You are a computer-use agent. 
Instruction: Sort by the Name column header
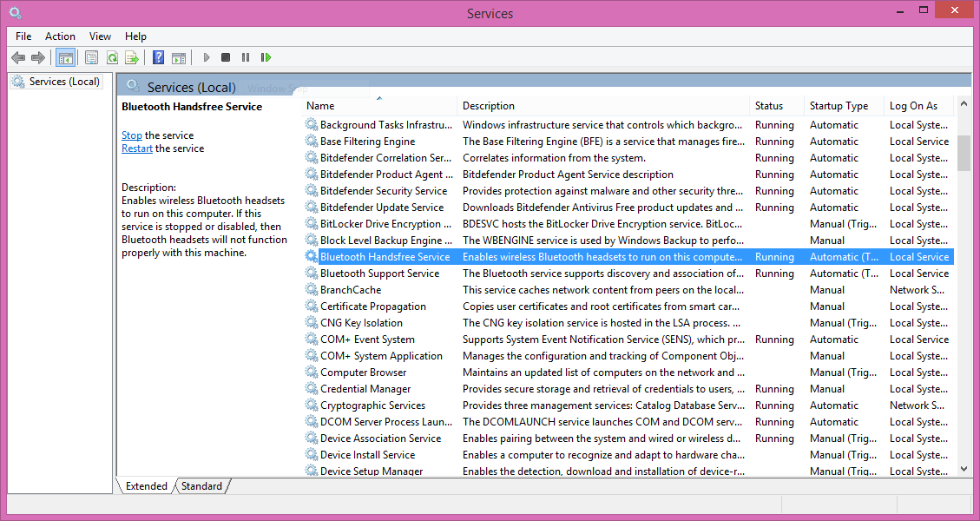(x=380, y=106)
